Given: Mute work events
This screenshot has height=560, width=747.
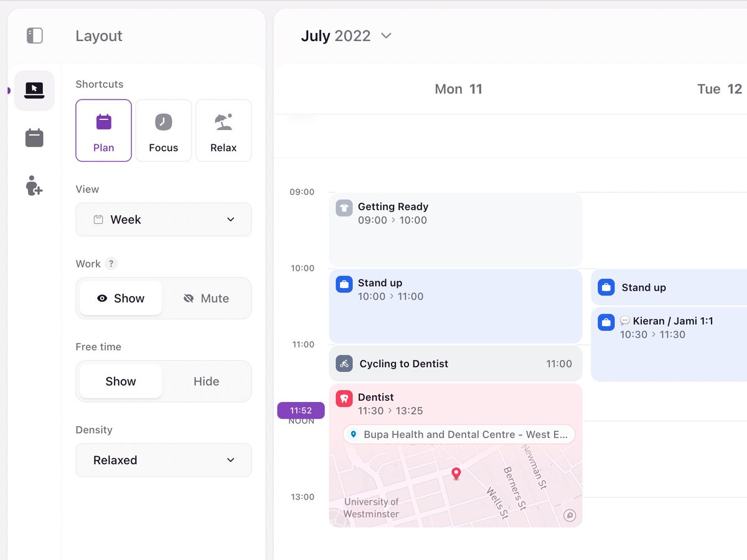Looking at the screenshot, I should [207, 298].
